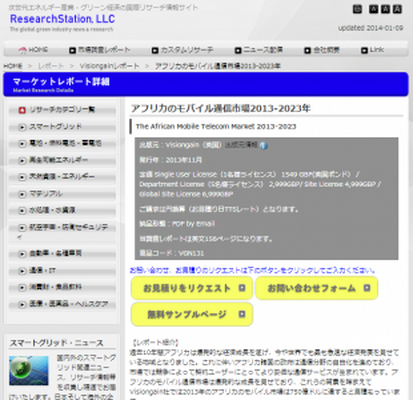Click the レポート breadcrumb link

click(x=51, y=66)
